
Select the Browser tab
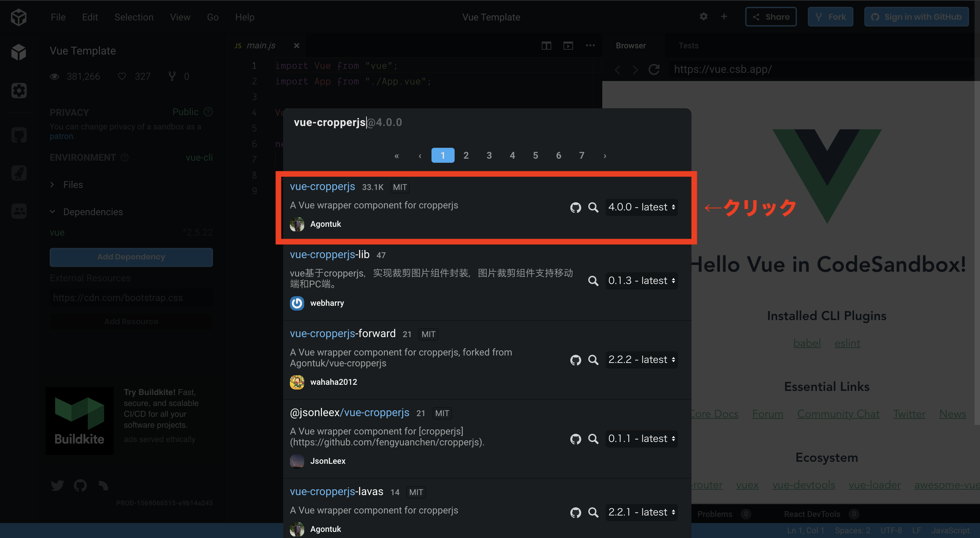pyautogui.click(x=631, y=45)
